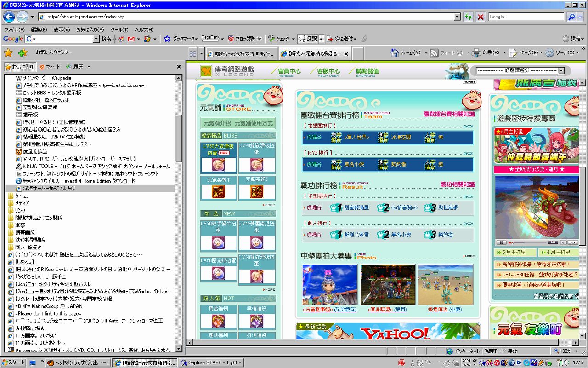Viewport: 588px width, 368px height.
Task: Open the search provider dropdown arrow
Action: point(580,17)
